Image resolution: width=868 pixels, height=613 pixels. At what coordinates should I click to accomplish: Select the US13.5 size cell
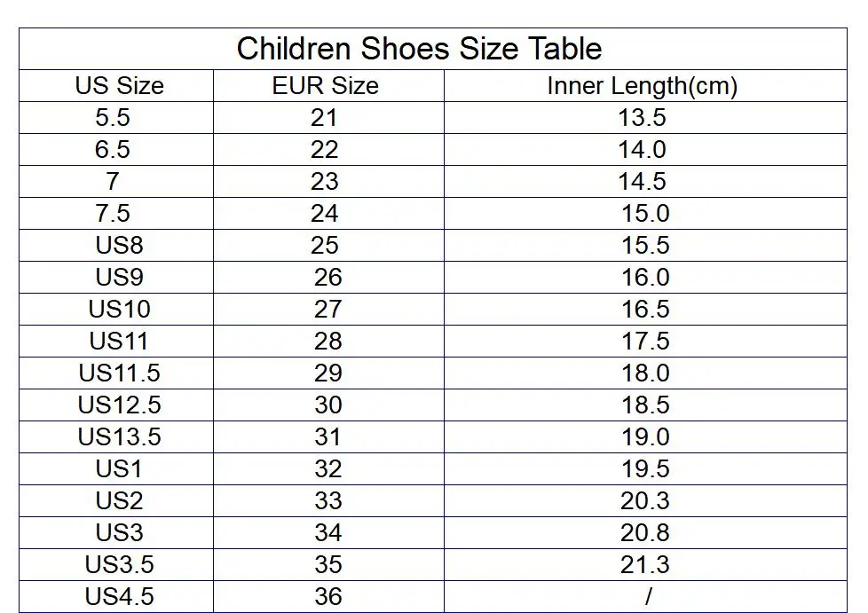tap(119, 437)
